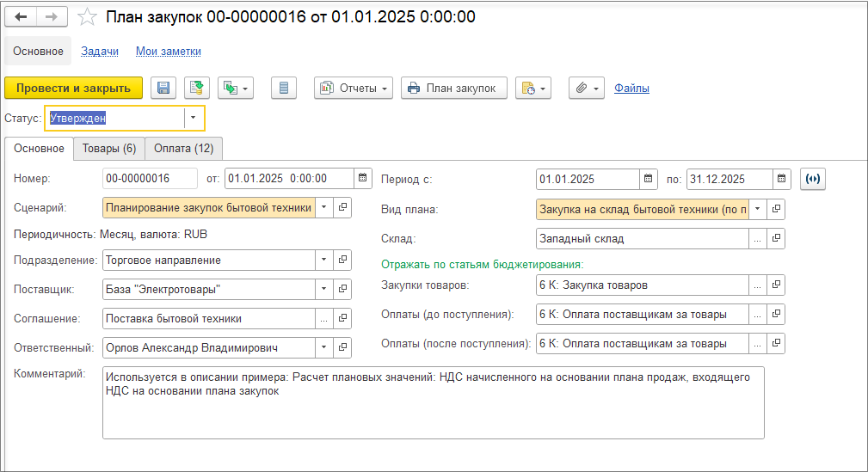This screenshot has height=472, width=868.
Task: Expand the Отчеты menu button
Action: click(x=354, y=88)
